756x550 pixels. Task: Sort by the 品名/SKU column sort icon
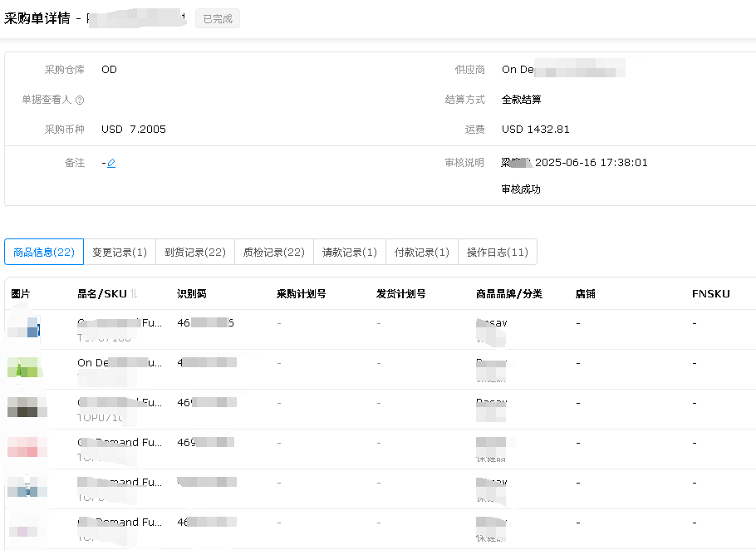coord(135,294)
